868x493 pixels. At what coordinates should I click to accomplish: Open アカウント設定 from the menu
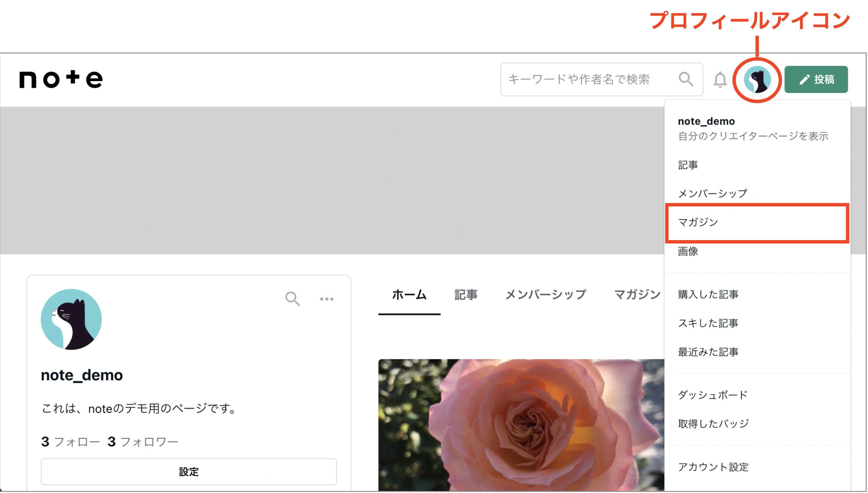(x=714, y=467)
